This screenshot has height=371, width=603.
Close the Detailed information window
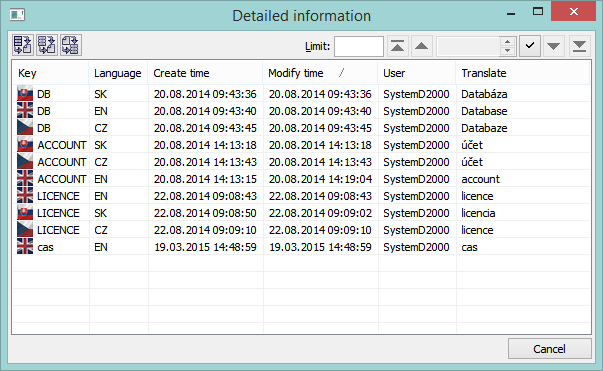click(x=573, y=12)
